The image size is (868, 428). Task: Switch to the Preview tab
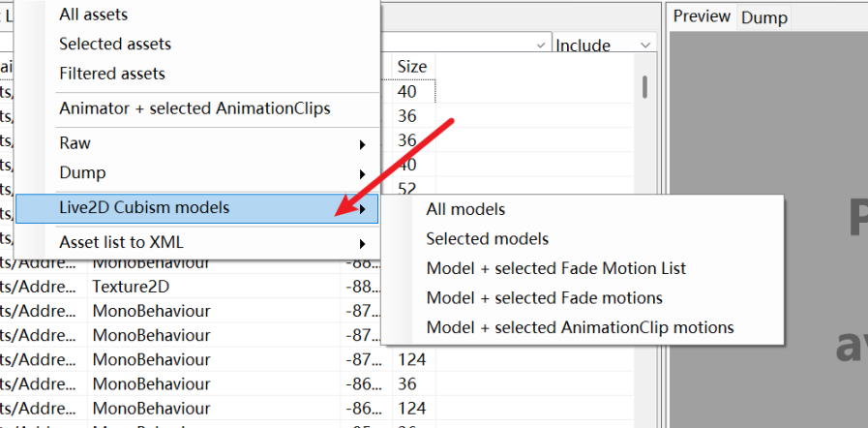702,16
